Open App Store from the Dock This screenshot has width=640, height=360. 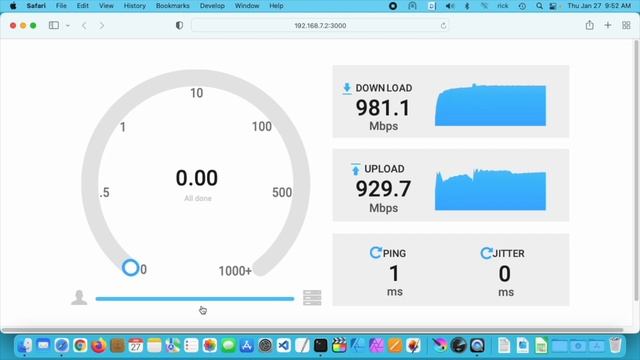pos(247,345)
